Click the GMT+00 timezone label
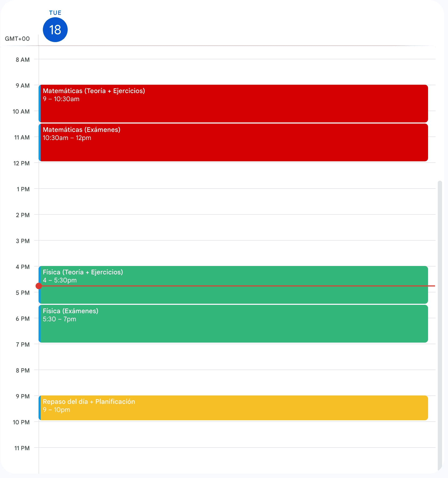Image resolution: width=448 pixels, height=478 pixels. (x=17, y=39)
